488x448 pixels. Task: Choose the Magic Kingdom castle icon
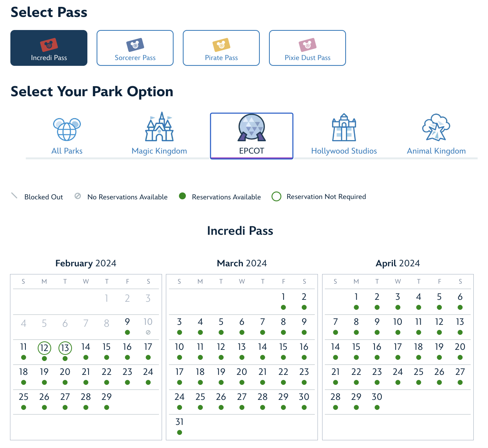[159, 127]
